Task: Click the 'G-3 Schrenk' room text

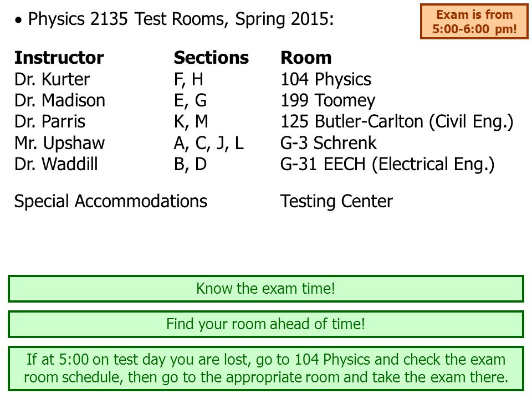Action: pos(329,143)
